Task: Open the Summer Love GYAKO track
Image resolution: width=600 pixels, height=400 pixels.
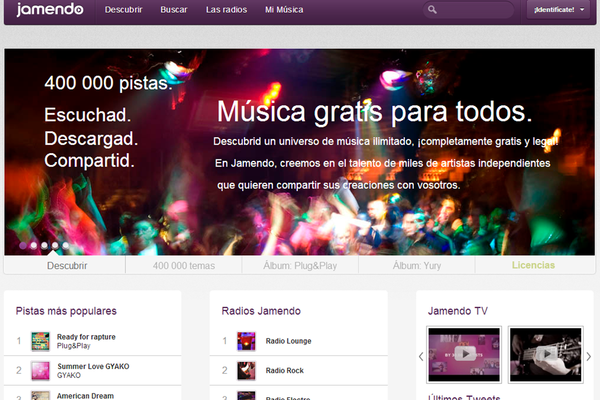Action: pyautogui.click(x=93, y=366)
